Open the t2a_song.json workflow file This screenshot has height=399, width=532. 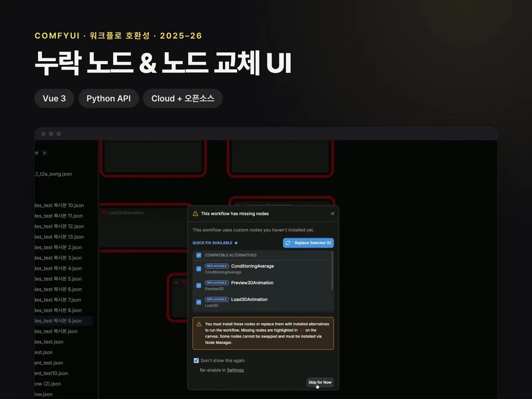tap(53, 174)
